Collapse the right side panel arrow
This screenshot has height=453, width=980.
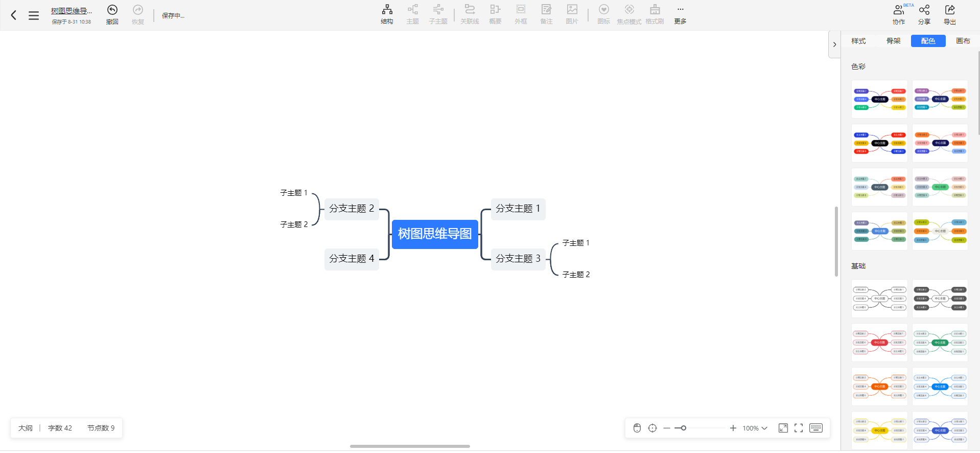(x=834, y=44)
